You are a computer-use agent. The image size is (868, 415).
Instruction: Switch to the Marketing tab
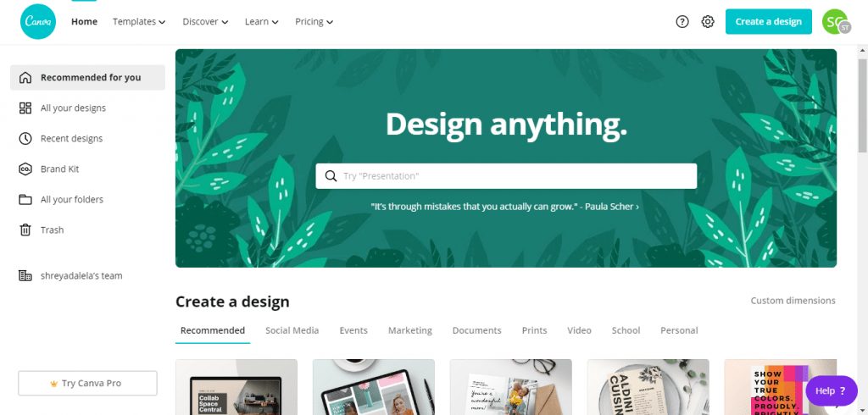coord(409,330)
